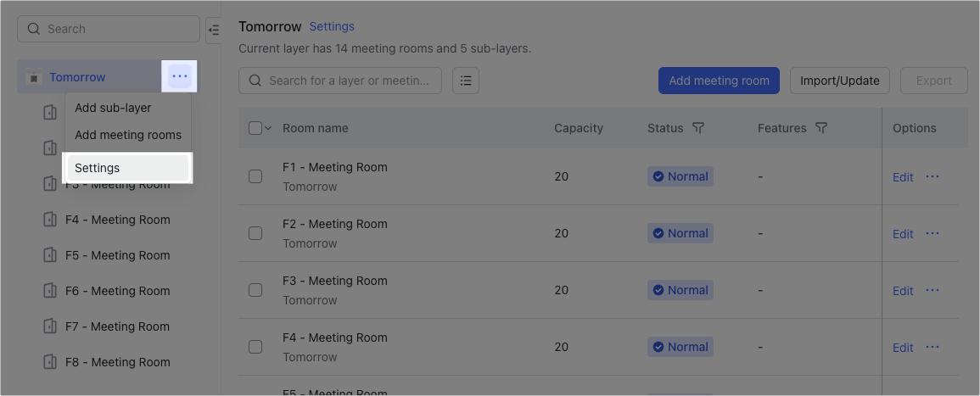
Task: Open more options for F1 - Meeting Room row
Action: point(932,176)
